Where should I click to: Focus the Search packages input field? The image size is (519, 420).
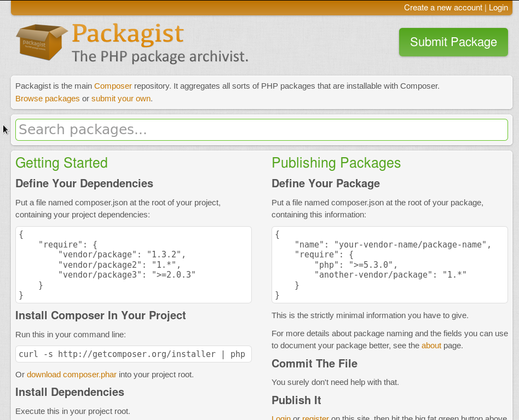point(262,130)
